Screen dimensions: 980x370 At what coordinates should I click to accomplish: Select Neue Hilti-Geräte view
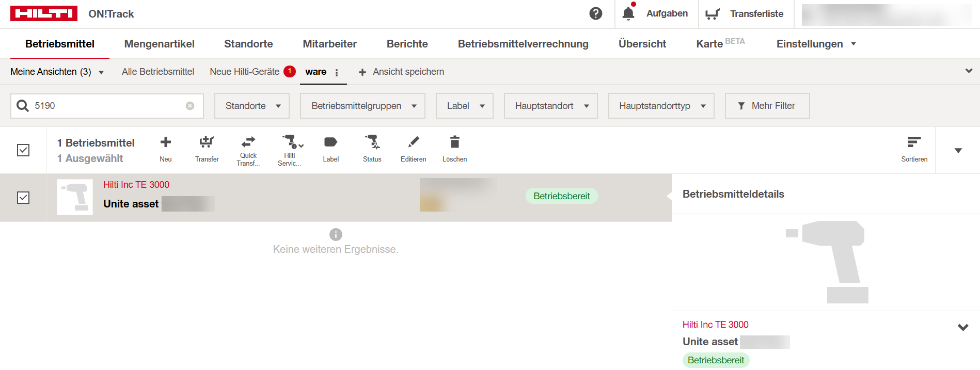pyautogui.click(x=245, y=72)
